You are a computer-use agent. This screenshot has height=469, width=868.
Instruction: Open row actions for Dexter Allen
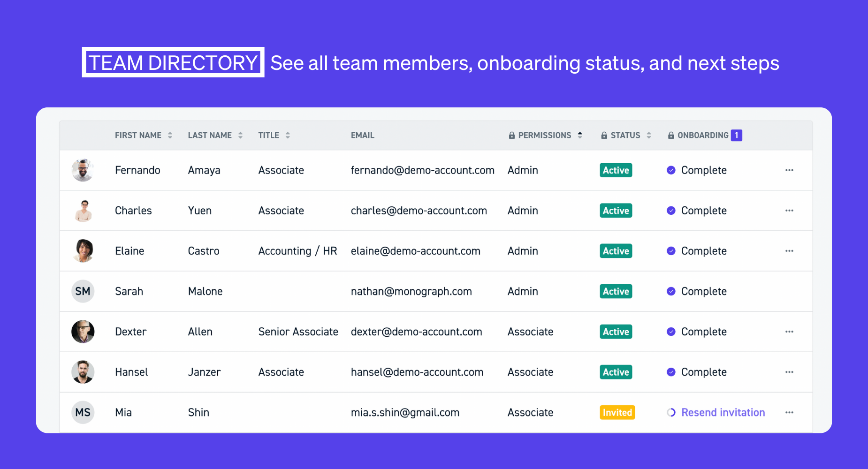pos(789,332)
